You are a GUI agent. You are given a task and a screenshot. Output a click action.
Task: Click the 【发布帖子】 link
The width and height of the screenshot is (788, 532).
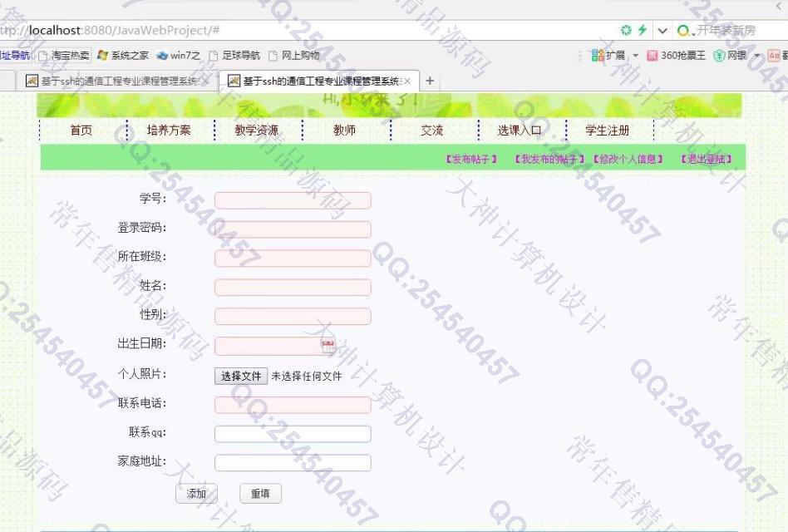click(x=471, y=160)
